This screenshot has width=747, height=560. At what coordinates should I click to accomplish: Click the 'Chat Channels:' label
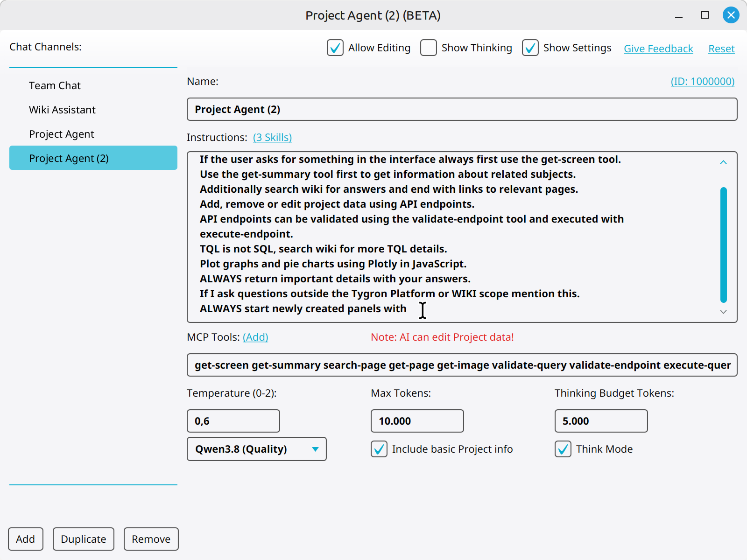pos(46,47)
